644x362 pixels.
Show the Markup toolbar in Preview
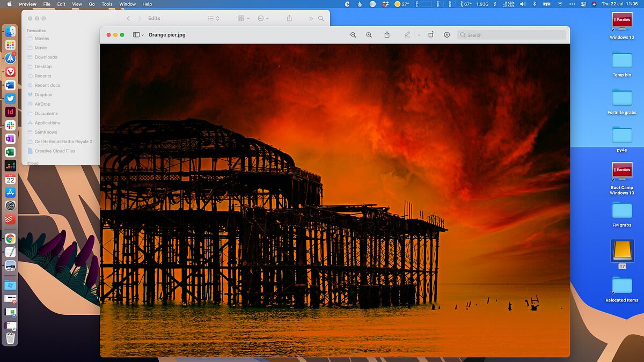(447, 35)
